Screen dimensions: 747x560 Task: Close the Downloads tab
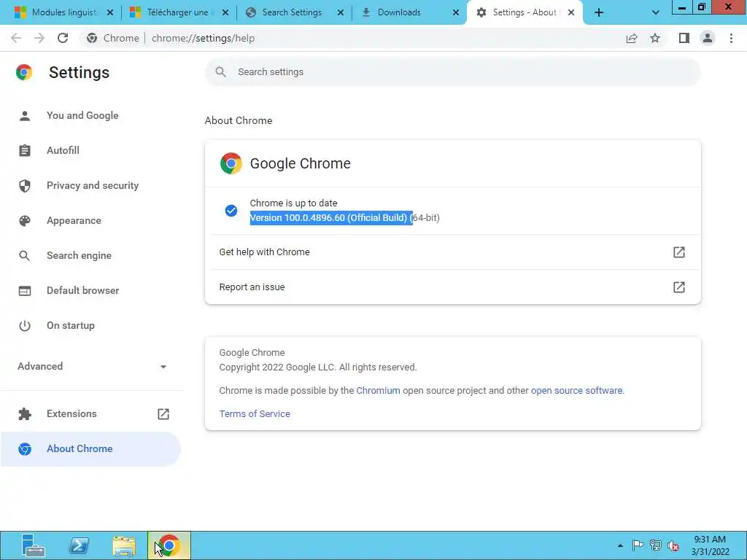pyautogui.click(x=456, y=12)
